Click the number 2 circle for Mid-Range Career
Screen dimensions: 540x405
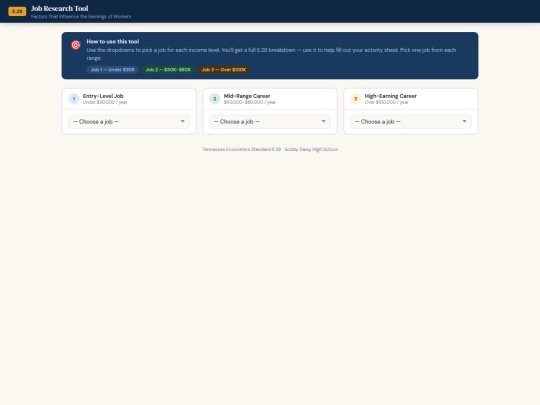pos(215,99)
